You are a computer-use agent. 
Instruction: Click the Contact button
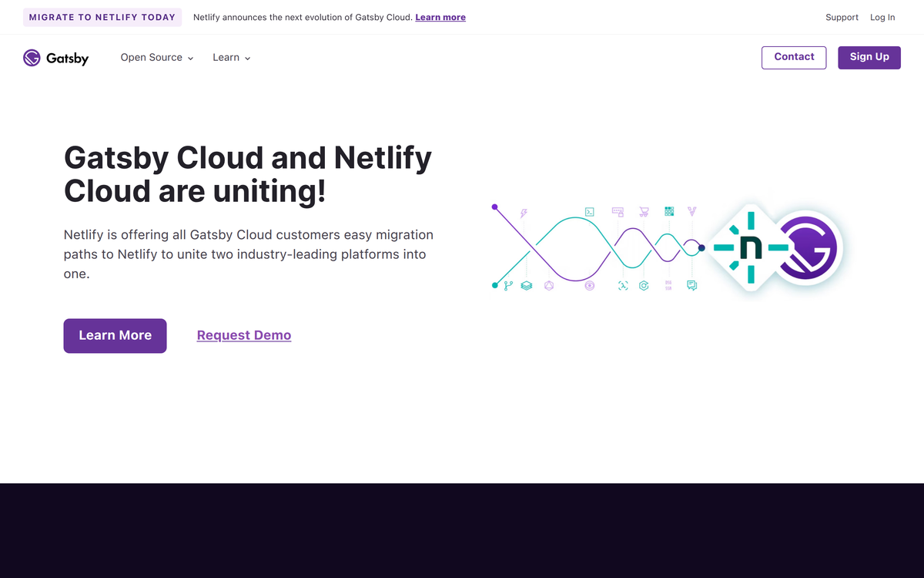794,57
